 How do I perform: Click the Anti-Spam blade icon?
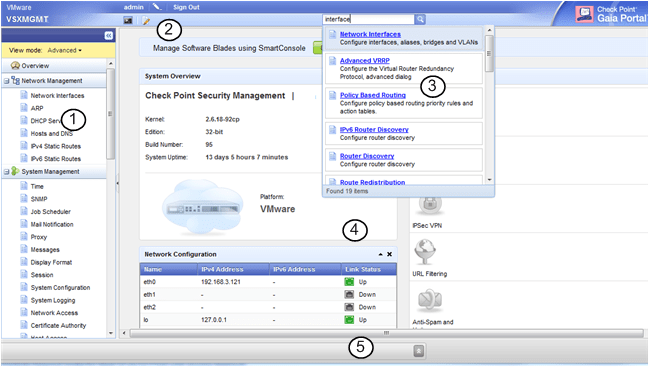429,301
